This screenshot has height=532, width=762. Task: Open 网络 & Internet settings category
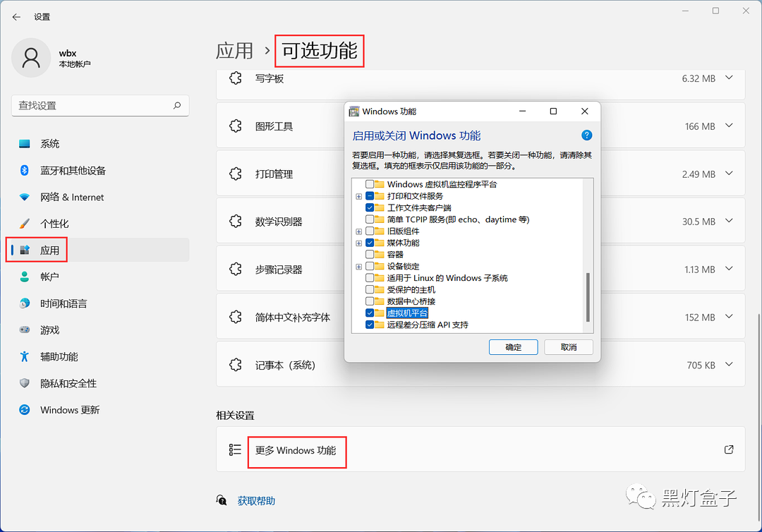coord(99,198)
